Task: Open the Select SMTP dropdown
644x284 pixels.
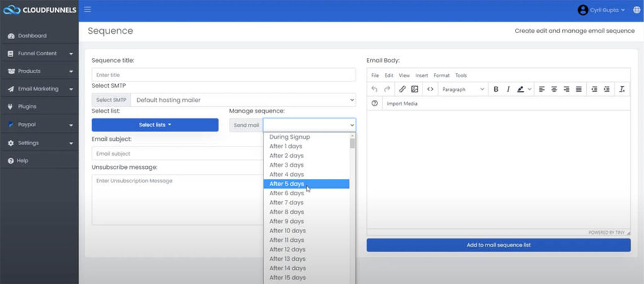Action: tap(243, 100)
